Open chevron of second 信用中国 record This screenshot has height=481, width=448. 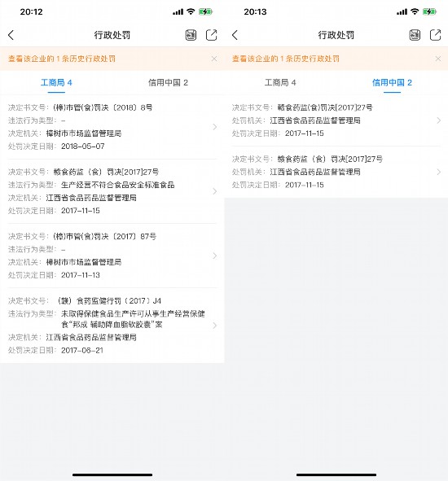point(439,172)
